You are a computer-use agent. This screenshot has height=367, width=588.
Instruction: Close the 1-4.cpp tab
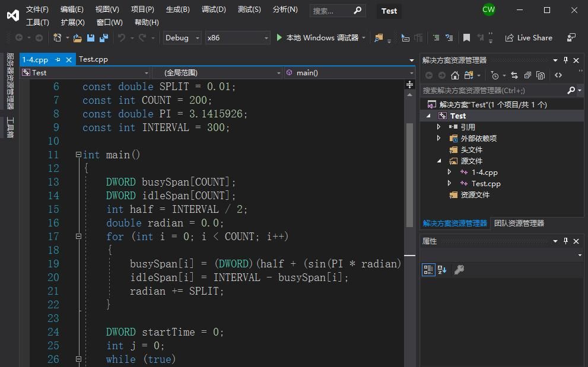click(x=69, y=60)
